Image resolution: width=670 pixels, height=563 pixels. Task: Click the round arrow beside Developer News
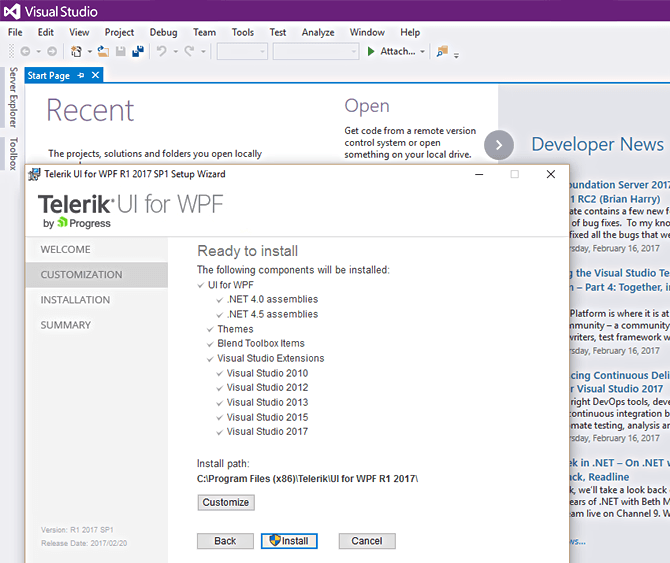pyautogui.click(x=498, y=145)
